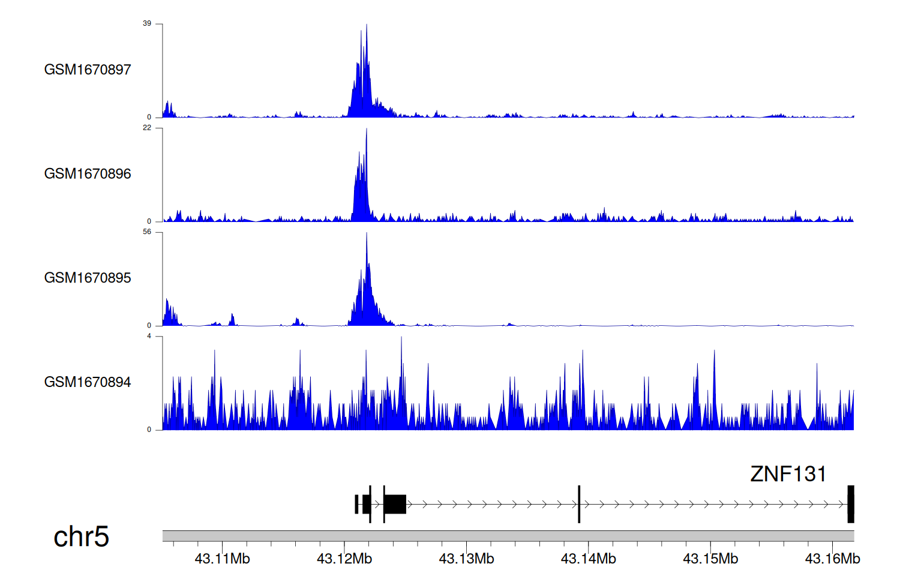Click the 43.15Mb position label
Image resolution: width=900 pixels, height=588 pixels.
click(710, 559)
